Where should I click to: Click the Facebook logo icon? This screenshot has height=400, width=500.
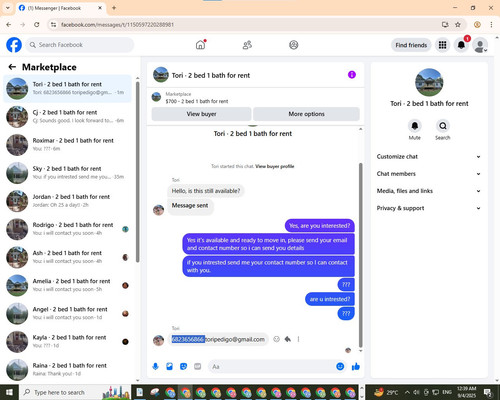[14, 45]
